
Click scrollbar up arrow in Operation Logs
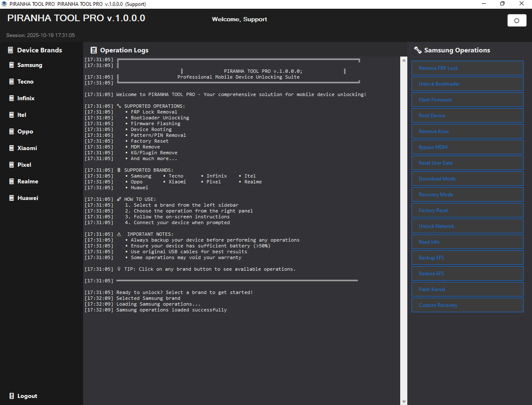404,60
